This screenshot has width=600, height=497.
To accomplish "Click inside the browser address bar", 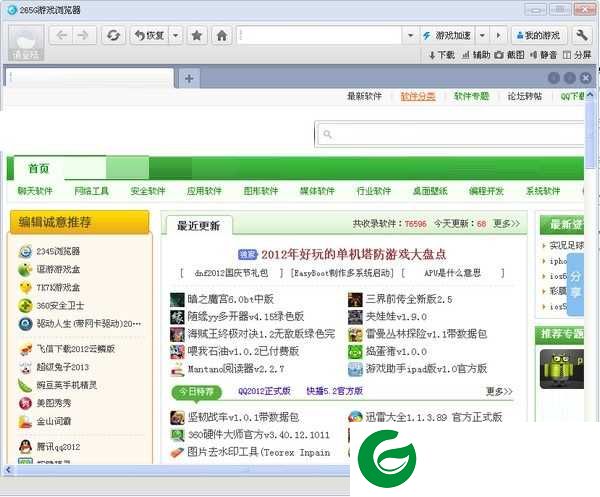I will click(319, 36).
